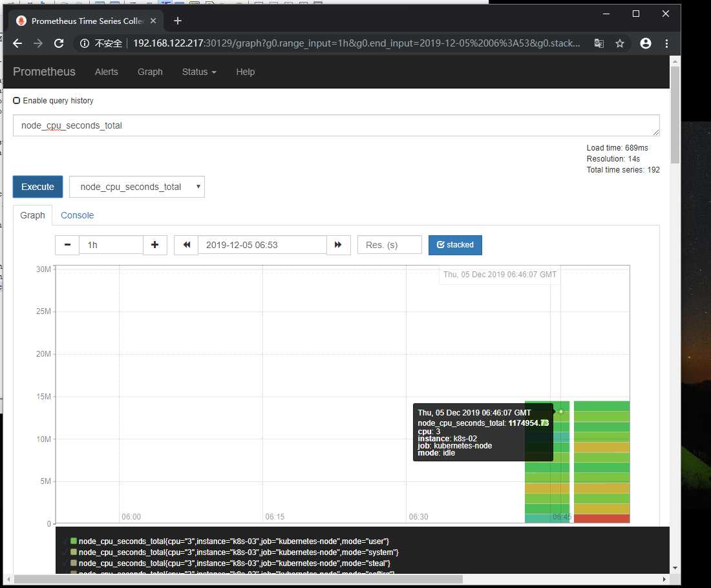Decrease the graph time range
This screenshot has width=711, height=588.
click(x=67, y=245)
